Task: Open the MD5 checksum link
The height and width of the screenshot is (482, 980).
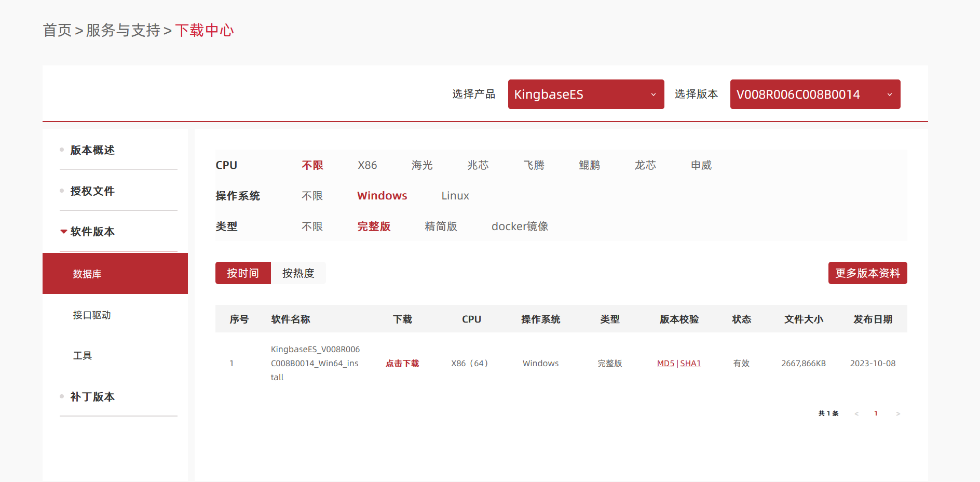Action: (665, 364)
